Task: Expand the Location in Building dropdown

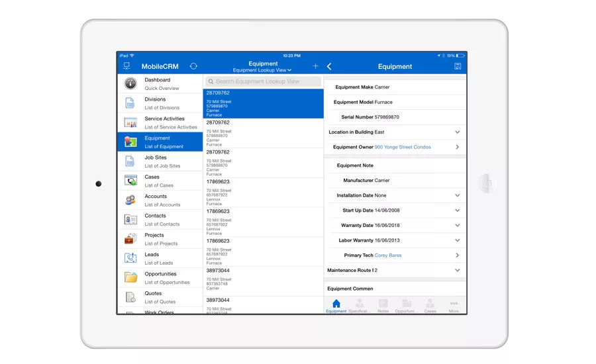Action: 457,132
